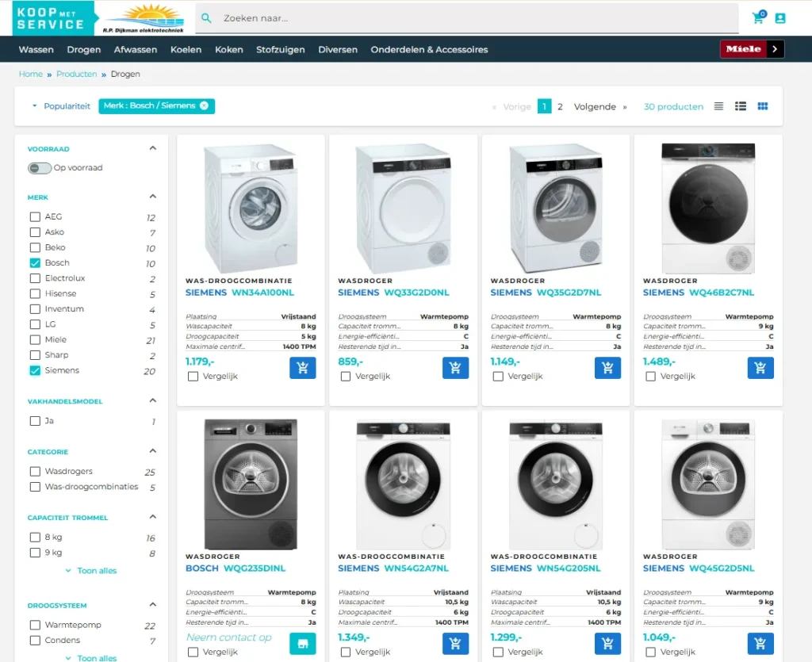Collapse the Categorie filter section
The image size is (812, 662).
coord(153,451)
